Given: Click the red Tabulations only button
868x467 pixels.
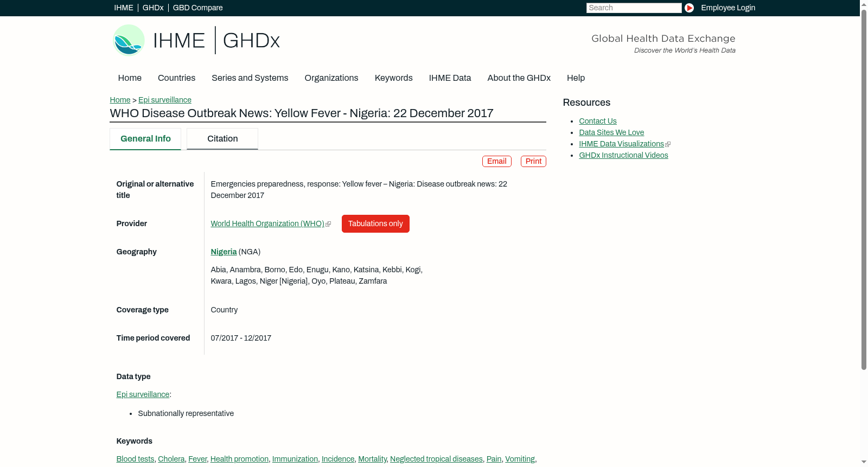Looking at the screenshot, I should (x=375, y=223).
